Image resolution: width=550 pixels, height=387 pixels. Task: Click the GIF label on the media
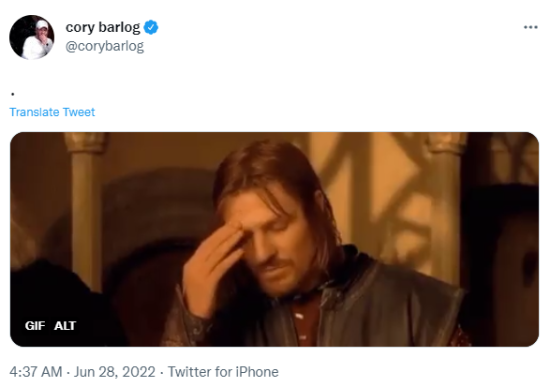point(35,326)
